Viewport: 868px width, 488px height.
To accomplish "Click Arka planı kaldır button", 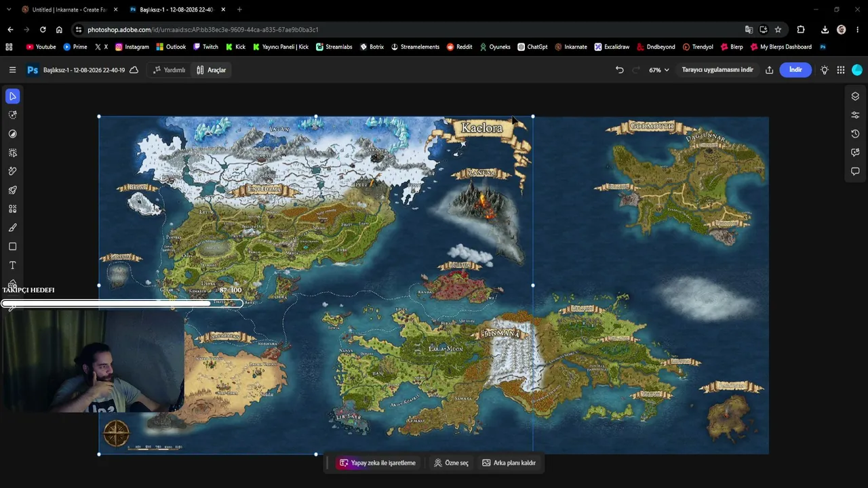I will click(x=509, y=463).
